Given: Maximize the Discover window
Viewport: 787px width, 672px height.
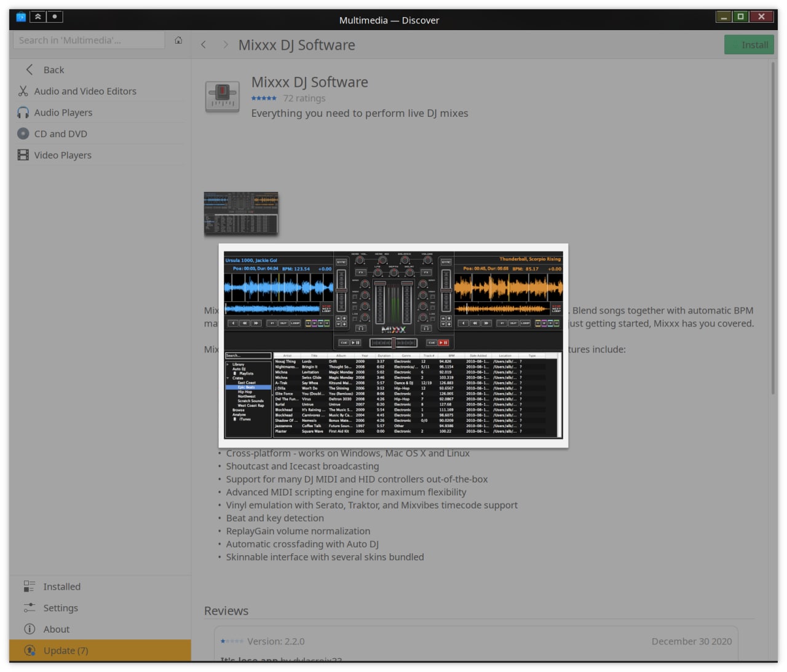Looking at the screenshot, I should pos(741,17).
